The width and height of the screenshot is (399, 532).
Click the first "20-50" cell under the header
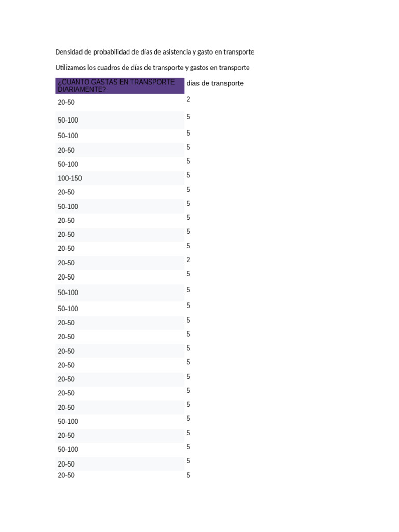(66, 103)
